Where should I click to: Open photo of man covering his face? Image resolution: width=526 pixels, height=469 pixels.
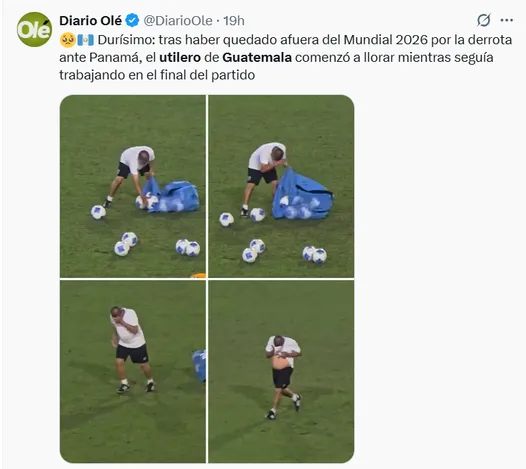pos(133,372)
